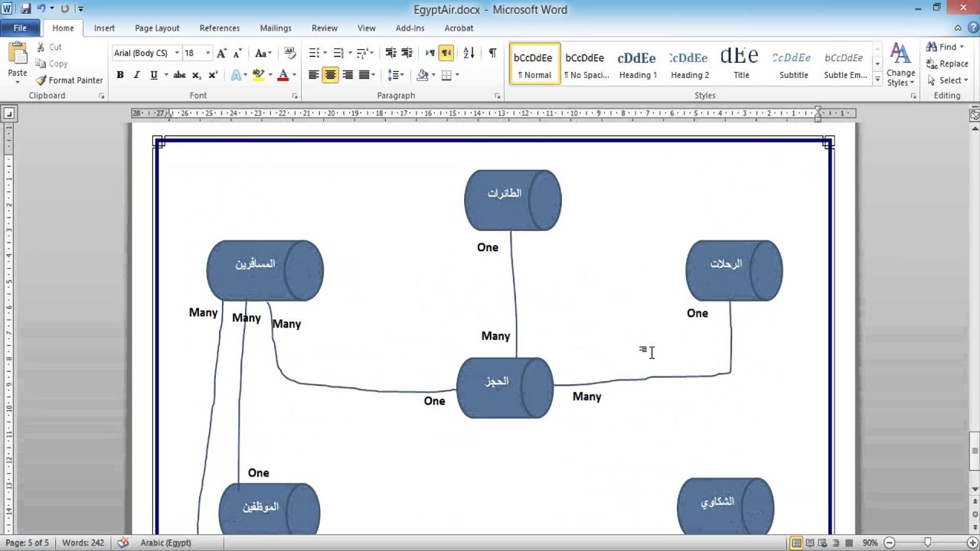Image resolution: width=980 pixels, height=551 pixels.
Task: Click the Shrink Font icon
Action: [237, 54]
